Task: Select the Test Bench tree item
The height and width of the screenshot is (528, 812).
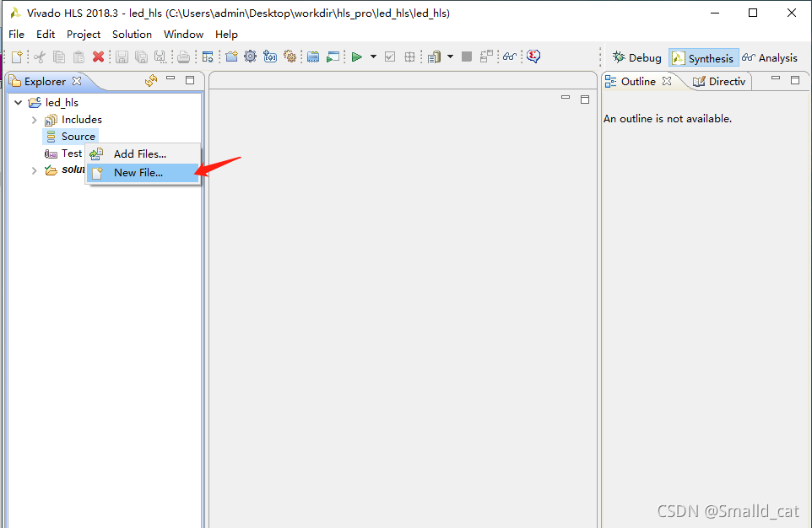Action: 63,154
